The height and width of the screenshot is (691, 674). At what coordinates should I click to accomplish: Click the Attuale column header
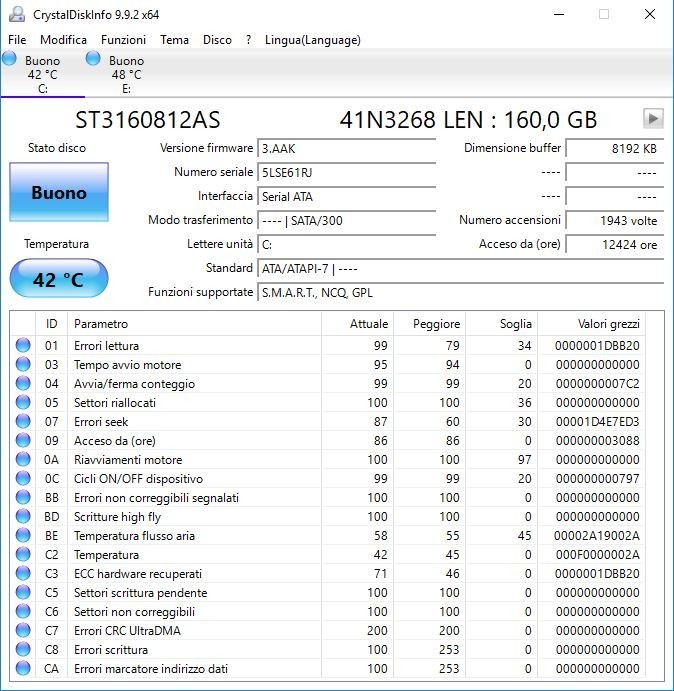coord(357,324)
